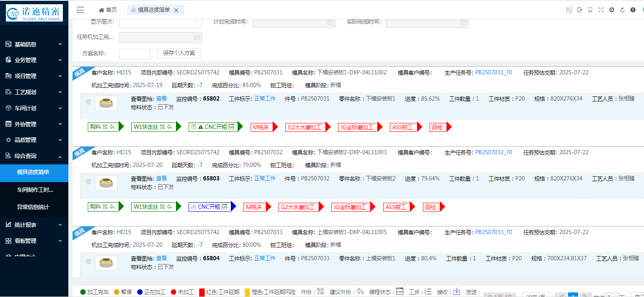
Task: Click the part thumbnail for monitor 65802
Action: click(106, 103)
